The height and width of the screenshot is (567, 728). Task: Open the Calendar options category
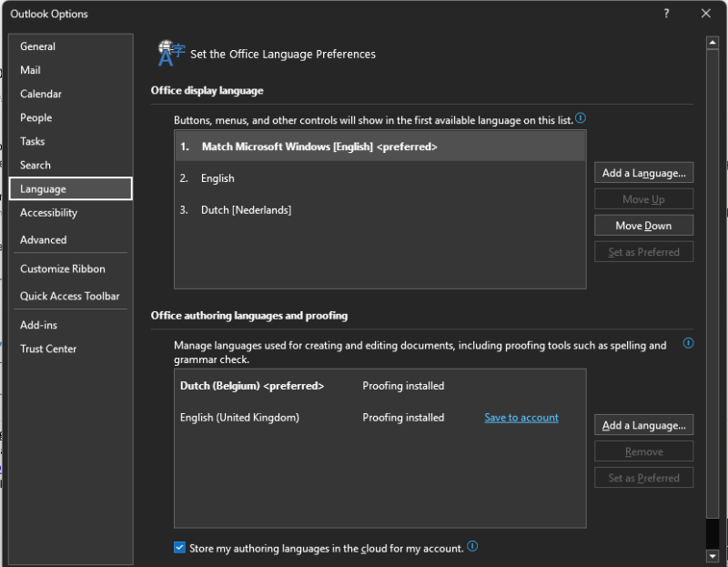[x=71, y=94]
